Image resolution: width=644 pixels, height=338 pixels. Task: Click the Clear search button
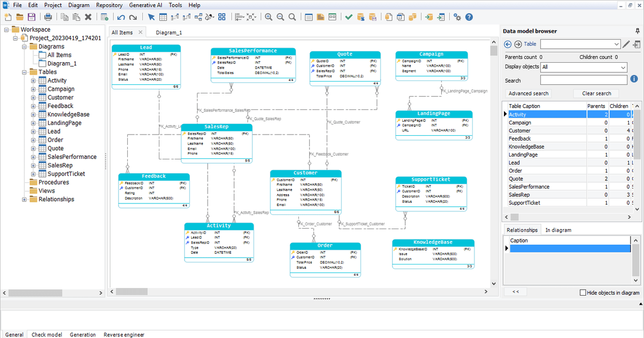(596, 93)
